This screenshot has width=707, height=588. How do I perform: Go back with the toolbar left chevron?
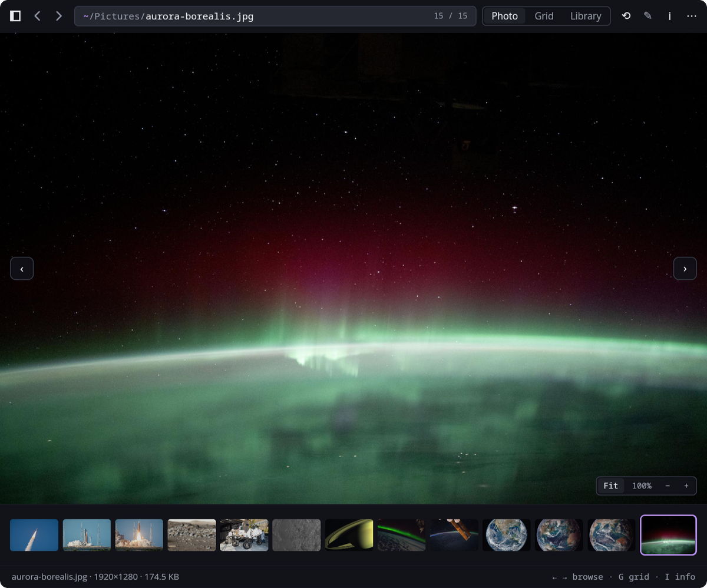click(37, 16)
